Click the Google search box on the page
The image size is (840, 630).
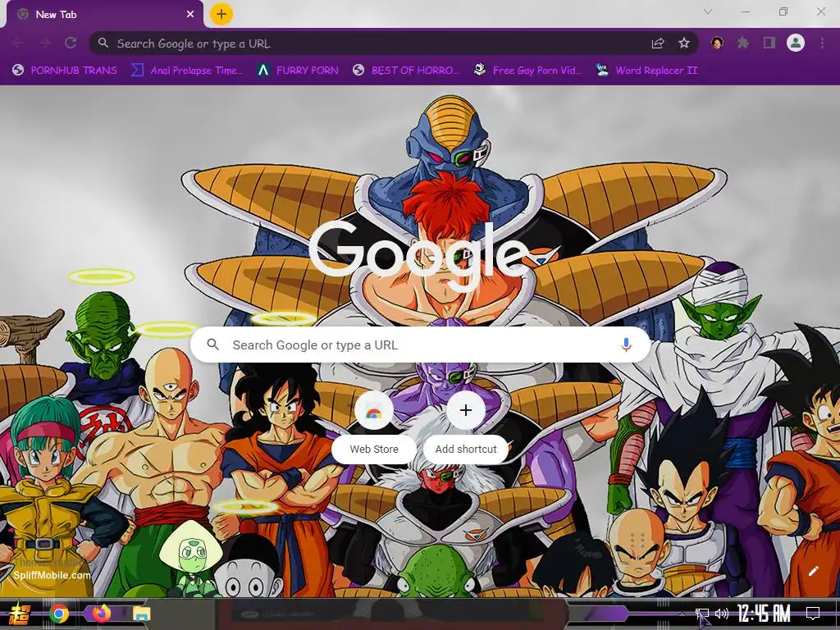[x=421, y=345]
